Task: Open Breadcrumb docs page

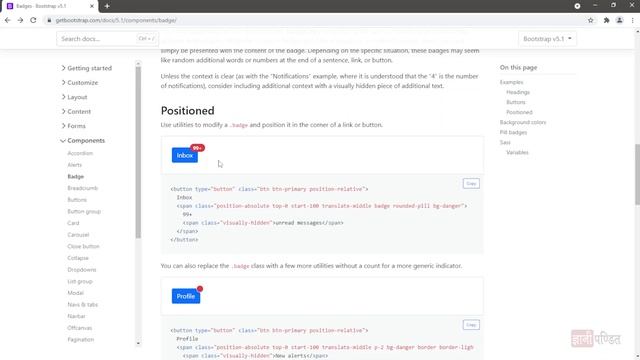Action: pyautogui.click(x=82, y=188)
